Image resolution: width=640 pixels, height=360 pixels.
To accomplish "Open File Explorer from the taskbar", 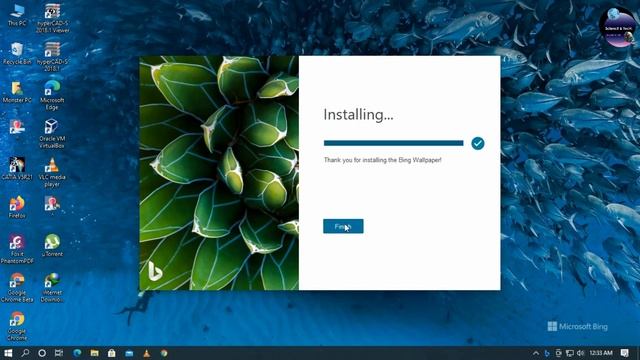I will coord(94,353).
